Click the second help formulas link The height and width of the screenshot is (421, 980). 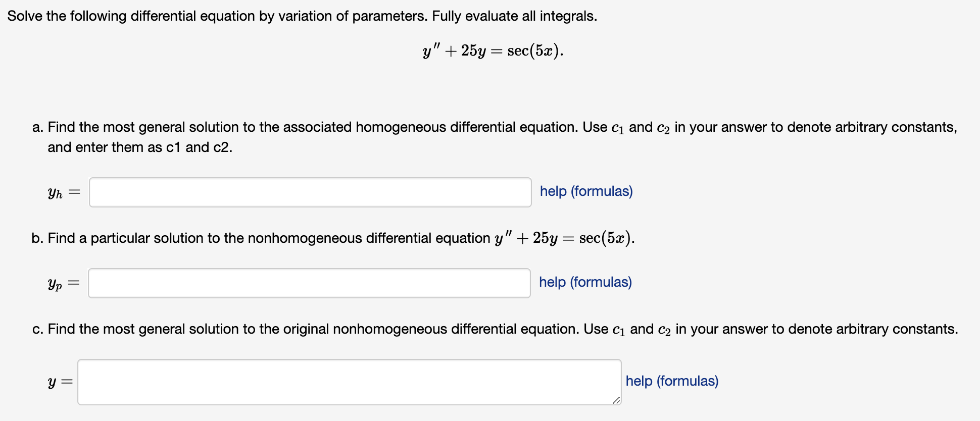coord(585,282)
